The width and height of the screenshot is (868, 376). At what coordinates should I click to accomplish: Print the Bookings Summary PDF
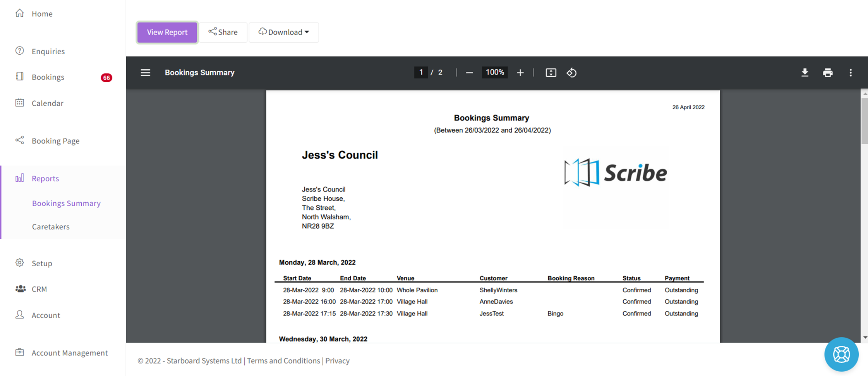click(828, 72)
